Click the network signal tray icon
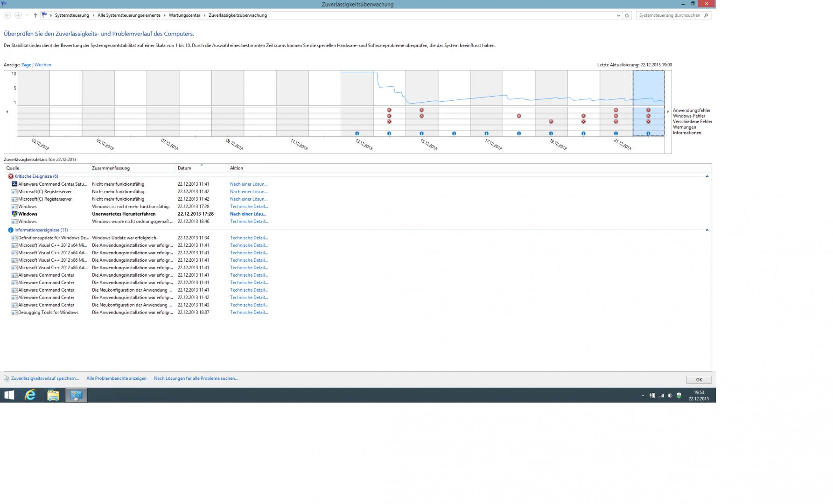Screen dimensions: 833x504 661,396
